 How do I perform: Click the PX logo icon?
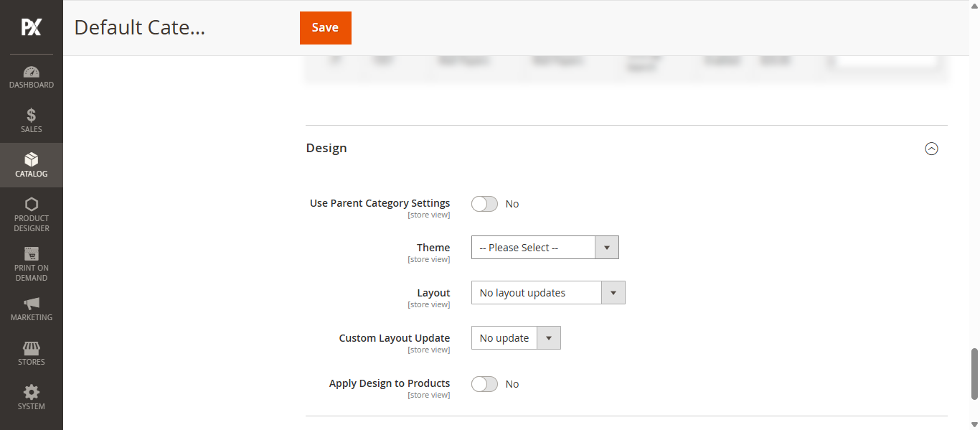coord(31,27)
